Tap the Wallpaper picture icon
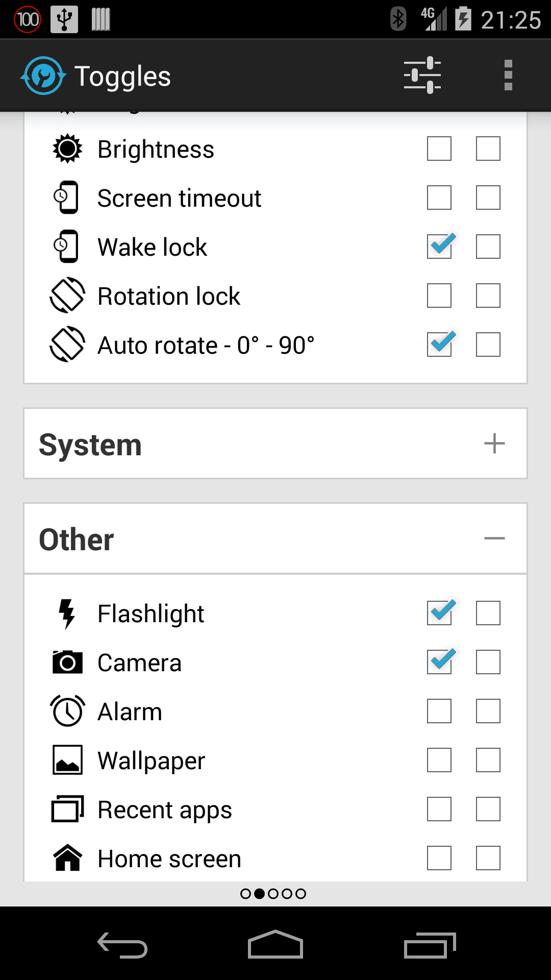Screen dimensions: 551x980 (x=67, y=760)
